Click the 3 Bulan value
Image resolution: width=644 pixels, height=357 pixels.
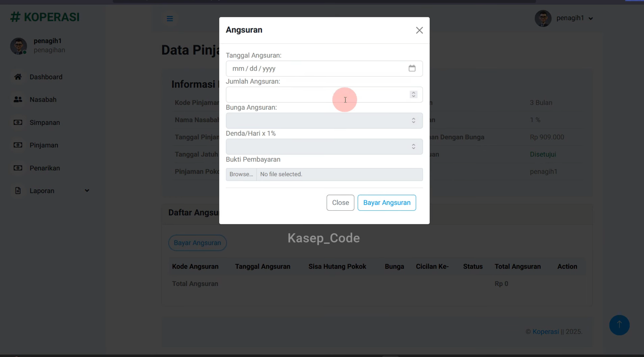pyautogui.click(x=541, y=103)
